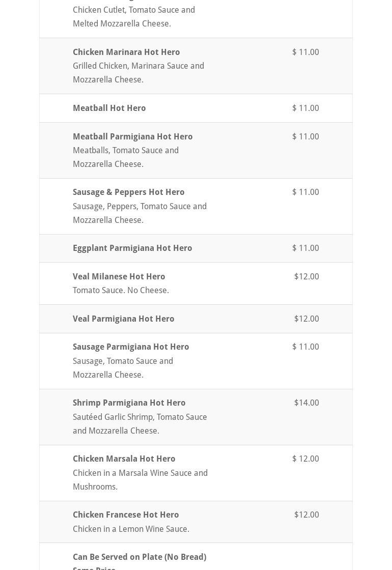This screenshot has height=570, width=392.
Task: Click the price of Meatball Hot Hero
Action: [x=305, y=108]
